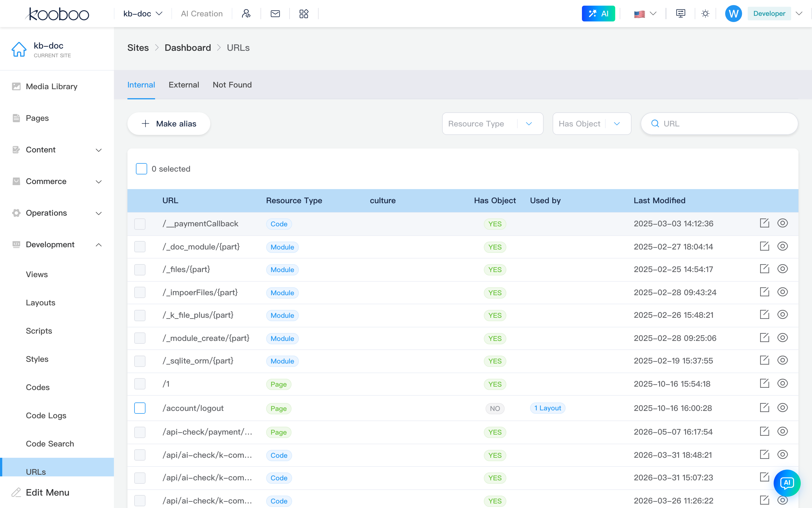The image size is (812, 508).
Task: Check the /_impoerFiles/{part} row checkbox
Action: (x=140, y=292)
